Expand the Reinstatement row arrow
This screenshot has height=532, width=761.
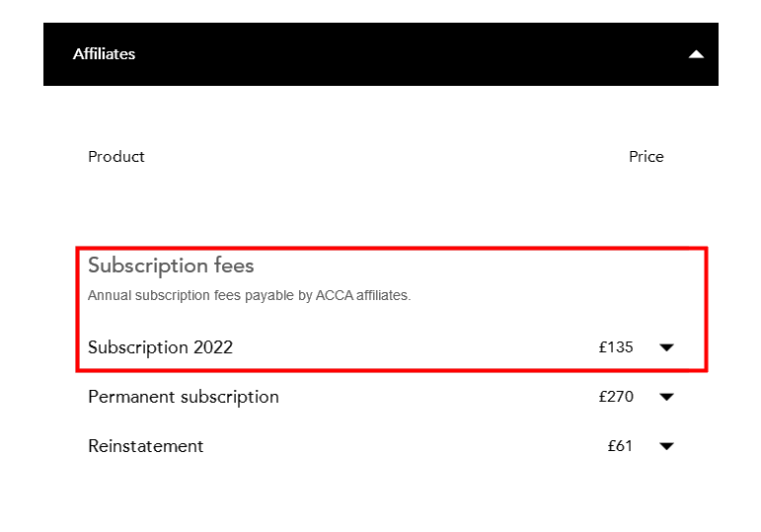click(x=666, y=446)
